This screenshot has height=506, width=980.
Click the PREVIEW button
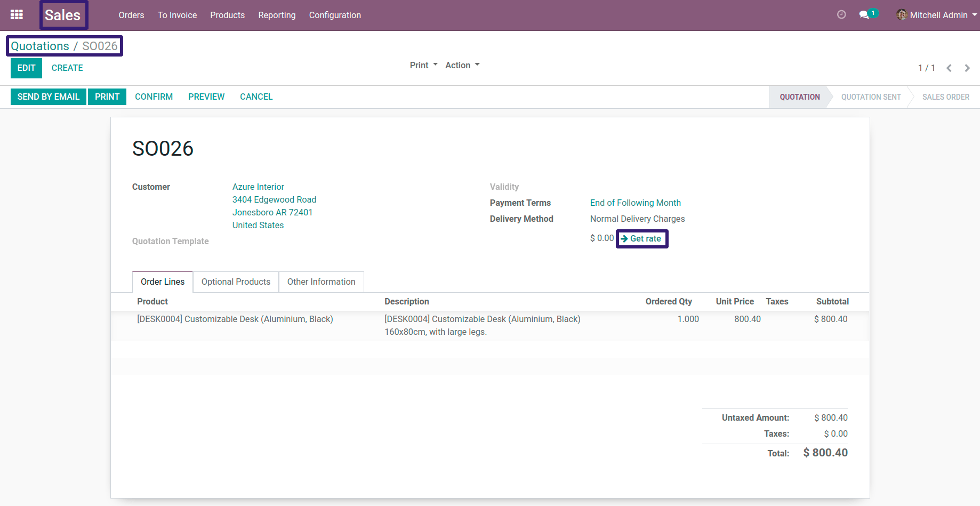click(206, 97)
